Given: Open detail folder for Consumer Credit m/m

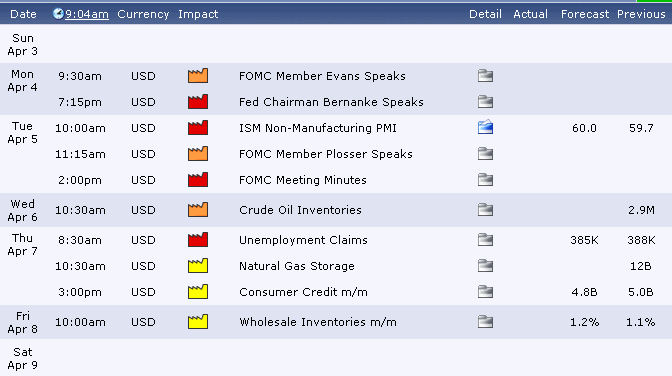Looking at the screenshot, I should pos(485,292).
